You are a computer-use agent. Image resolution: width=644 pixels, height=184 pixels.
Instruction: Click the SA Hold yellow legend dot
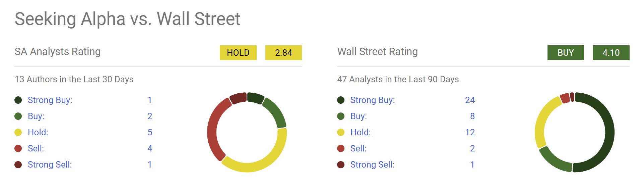(18, 132)
